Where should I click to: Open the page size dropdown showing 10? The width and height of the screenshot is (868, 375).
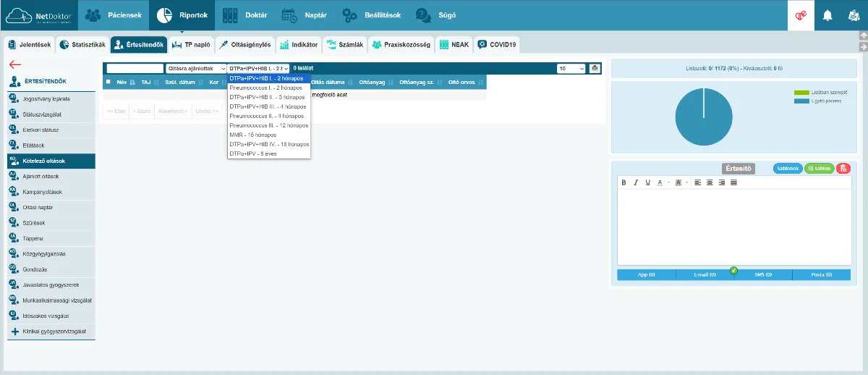point(571,68)
